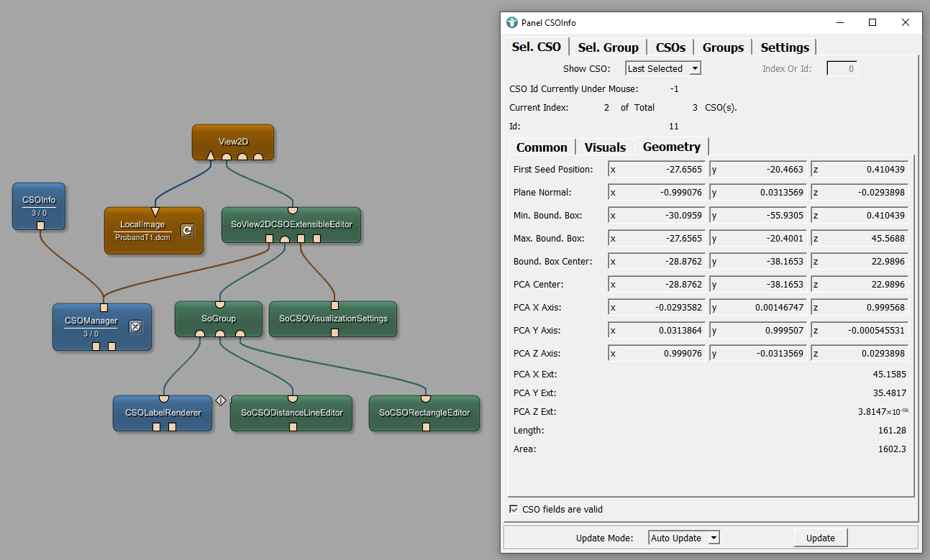Click the First Seed Position x field

coord(658,170)
